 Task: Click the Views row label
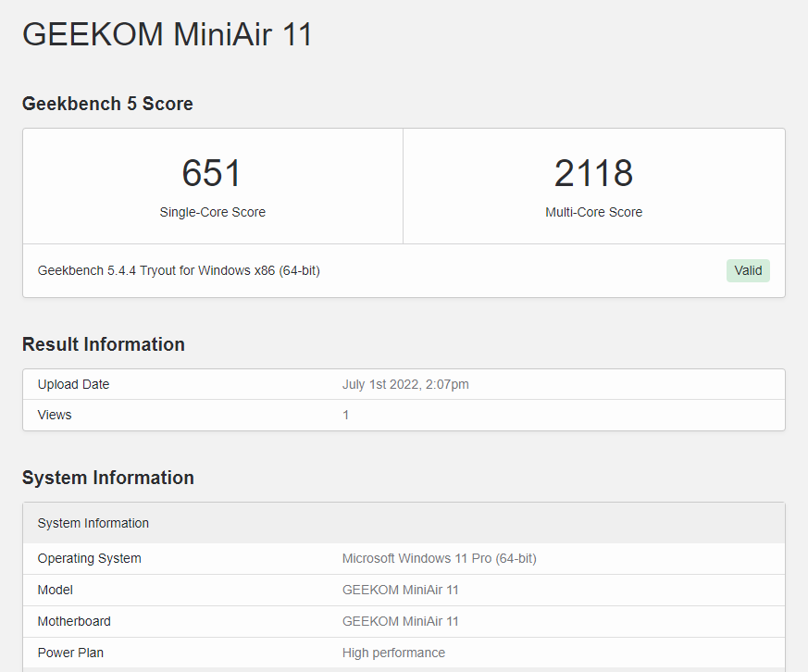click(55, 415)
